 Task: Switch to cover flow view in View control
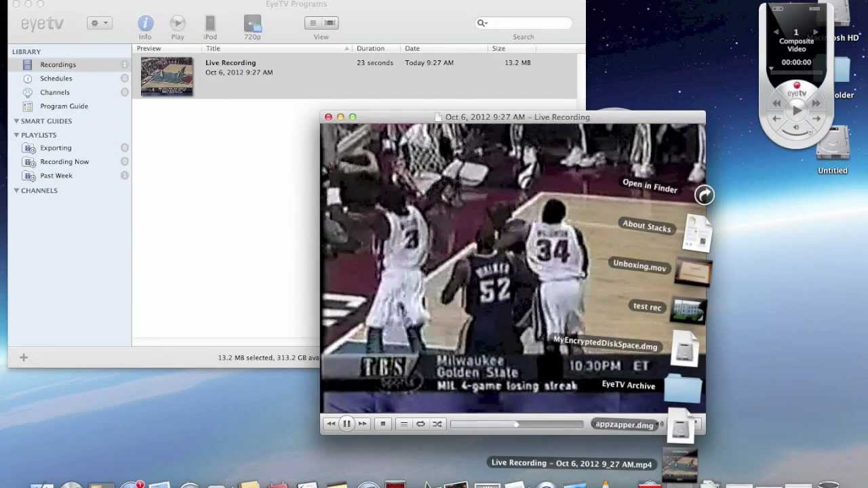(330, 23)
